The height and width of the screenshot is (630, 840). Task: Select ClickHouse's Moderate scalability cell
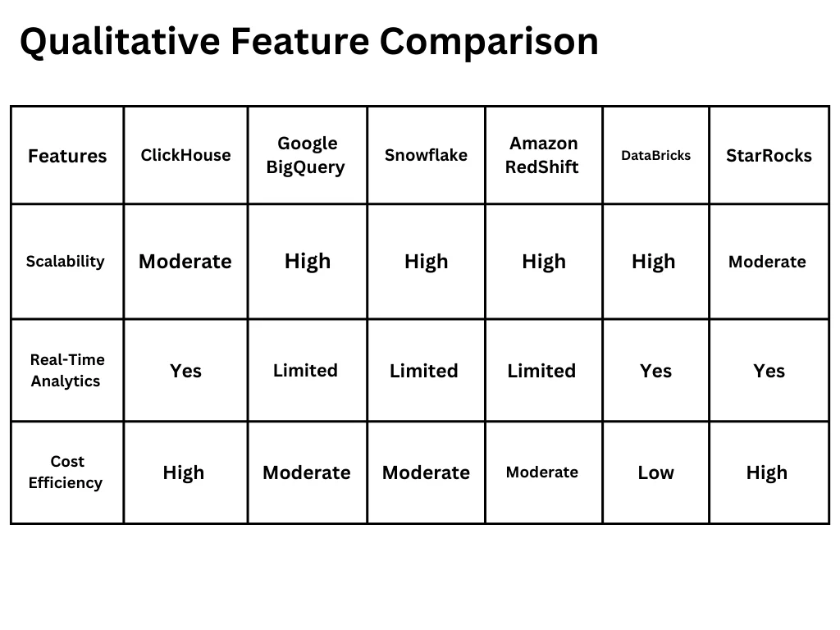tap(185, 262)
